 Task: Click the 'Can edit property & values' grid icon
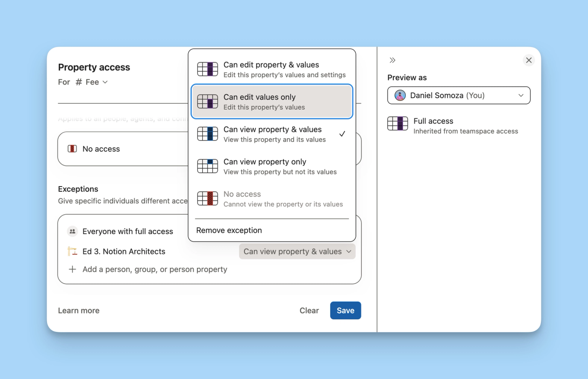coord(207,69)
